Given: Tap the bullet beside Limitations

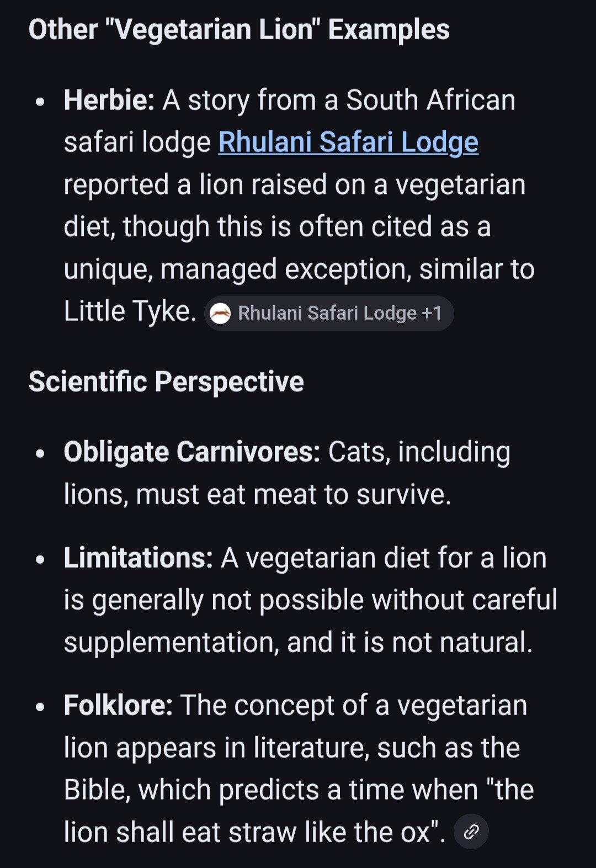Looking at the screenshot, I should (x=40, y=559).
